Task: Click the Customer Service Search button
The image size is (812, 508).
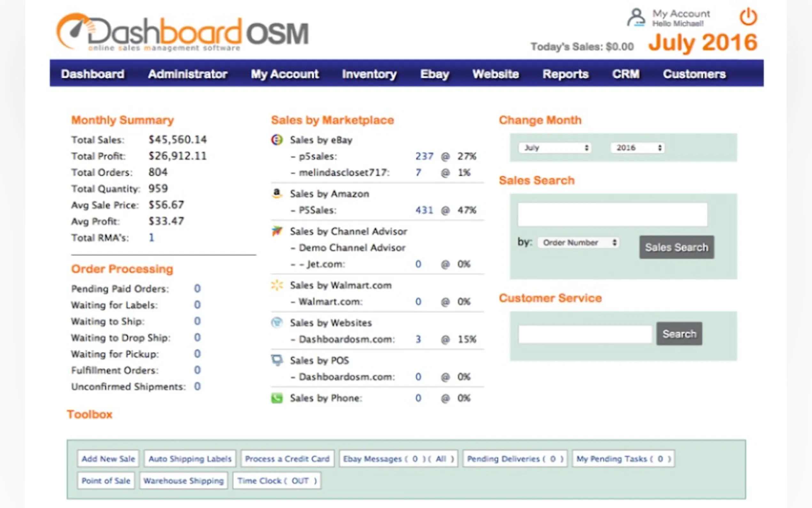Action: tap(679, 334)
